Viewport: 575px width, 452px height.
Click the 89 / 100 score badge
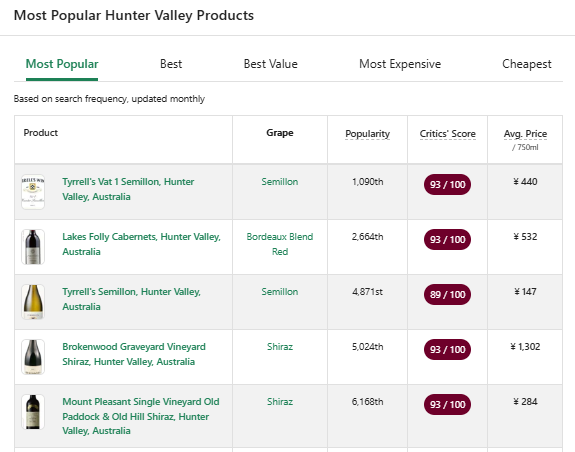coord(447,294)
